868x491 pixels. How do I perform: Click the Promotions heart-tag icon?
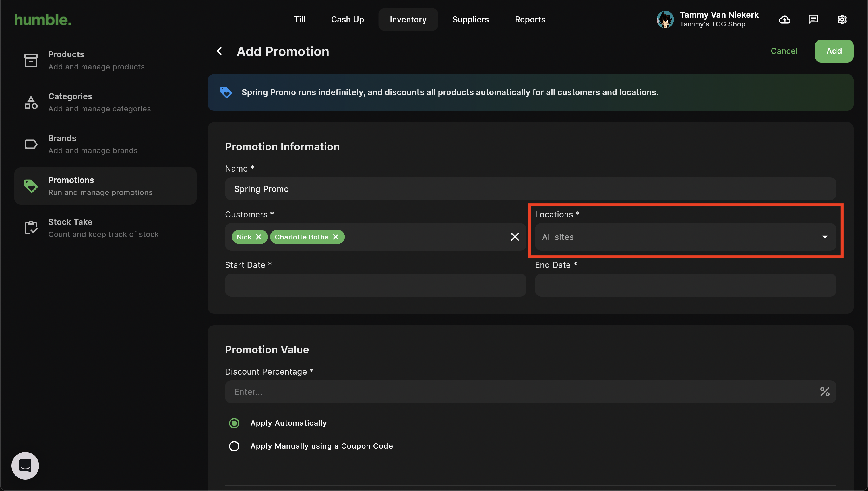tap(31, 186)
